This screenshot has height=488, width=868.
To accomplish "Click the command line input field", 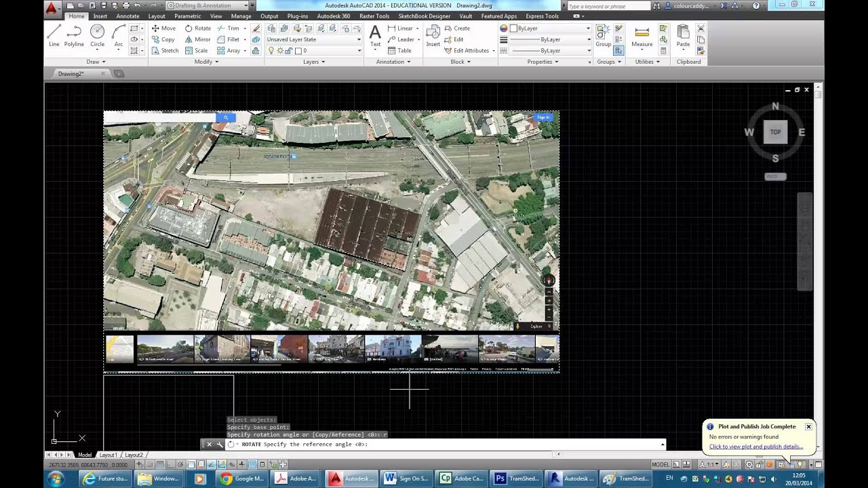I will pyautogui.click(x=448, y=444).
